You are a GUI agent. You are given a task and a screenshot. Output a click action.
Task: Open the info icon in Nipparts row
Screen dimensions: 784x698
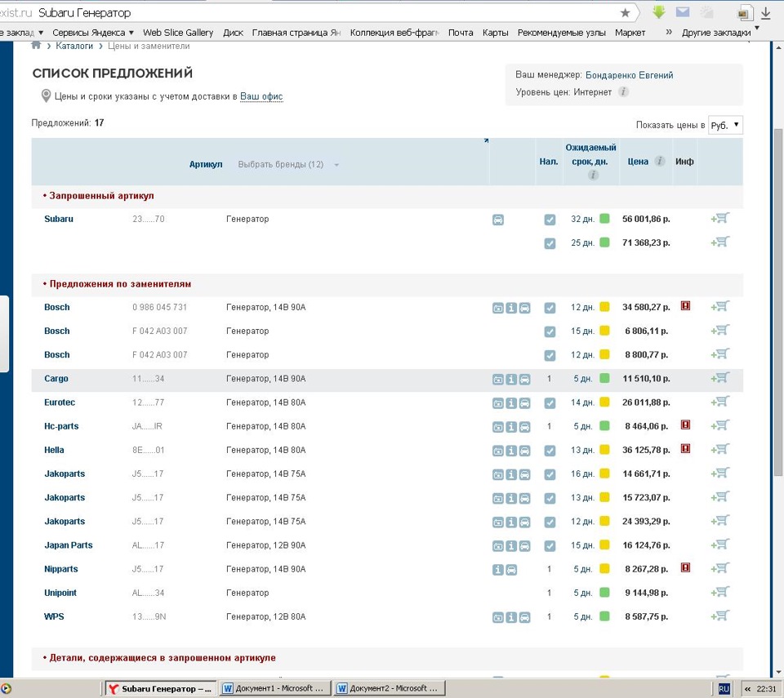click(497, 569)
